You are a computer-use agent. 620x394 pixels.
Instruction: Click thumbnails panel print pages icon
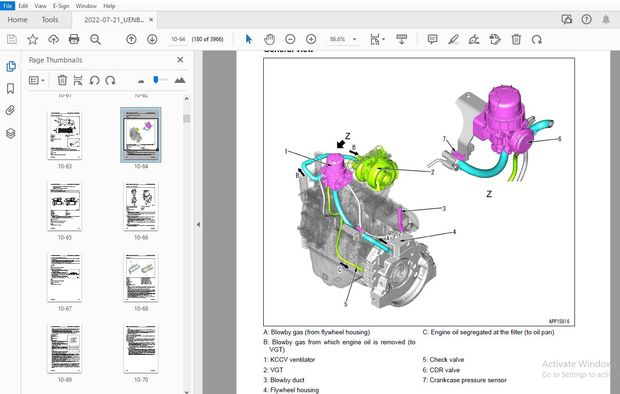78,80
